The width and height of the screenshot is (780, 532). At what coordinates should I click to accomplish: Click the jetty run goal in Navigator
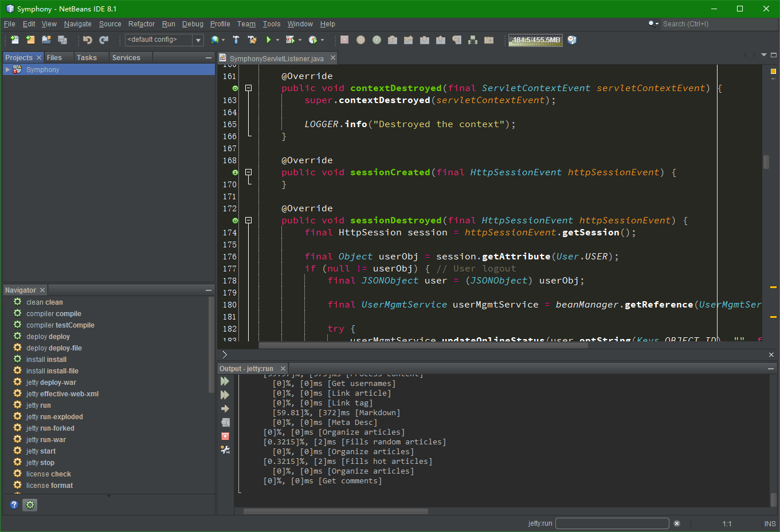pyautogui.click(x=38, y=405)
